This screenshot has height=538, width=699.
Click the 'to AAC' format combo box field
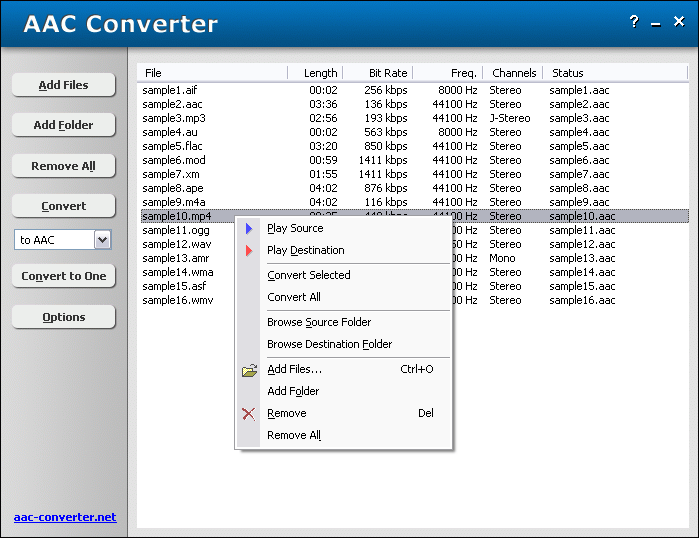click(62, 240)
